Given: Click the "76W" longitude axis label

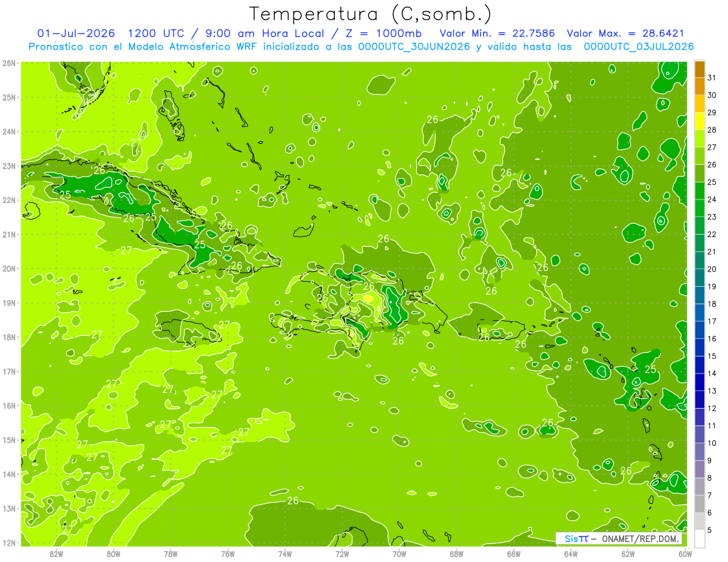Looking at the screenshot, I should pos(228,553).
